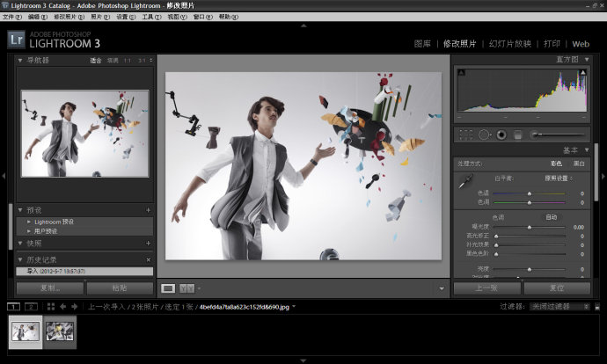The height and width of the screenshot is (364, 607).
Task: Switch to the 图库 Library module
Action: tap(424, 43)
